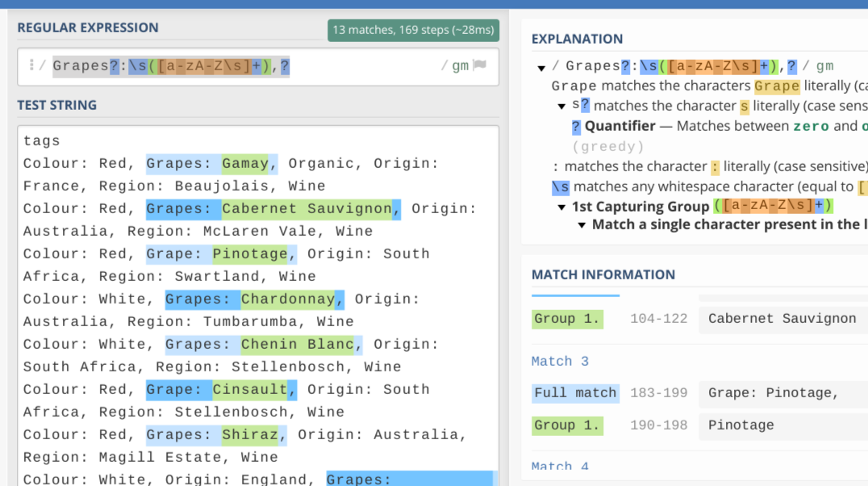Click the highlighted "Gamay" match in test string

coord(244,163)
